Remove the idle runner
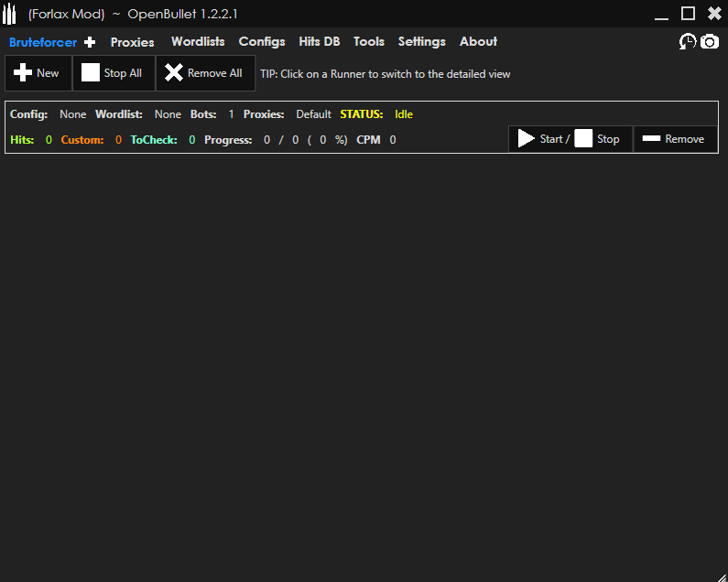This screenshot has width=728, height=582. (675, 139)
